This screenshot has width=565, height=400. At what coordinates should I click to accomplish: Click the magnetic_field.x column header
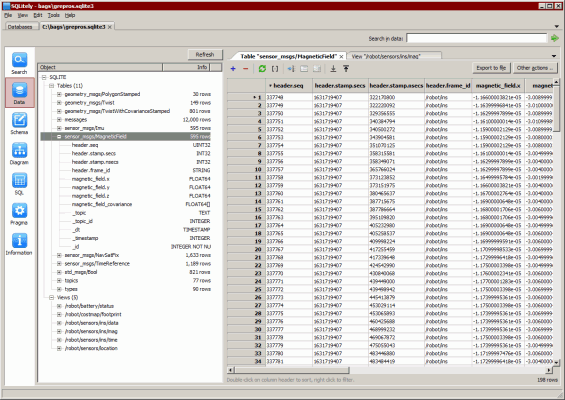pos(498,86)
